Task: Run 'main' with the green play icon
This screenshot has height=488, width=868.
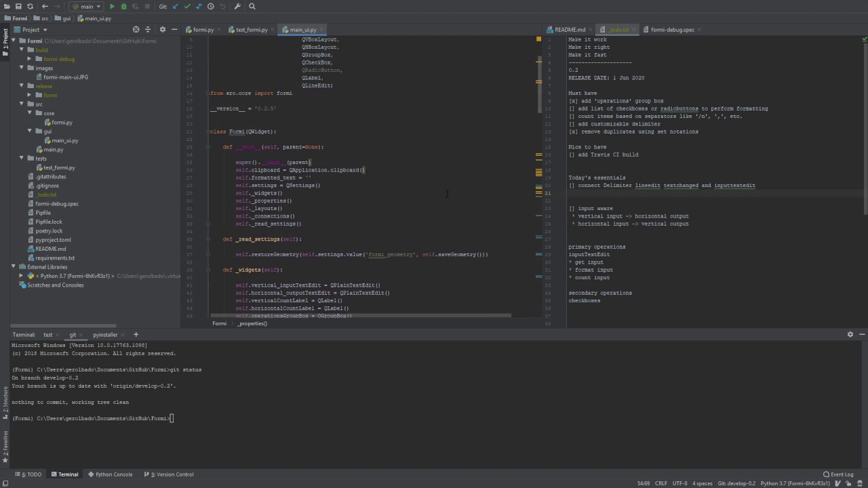Action: point(112,6)
